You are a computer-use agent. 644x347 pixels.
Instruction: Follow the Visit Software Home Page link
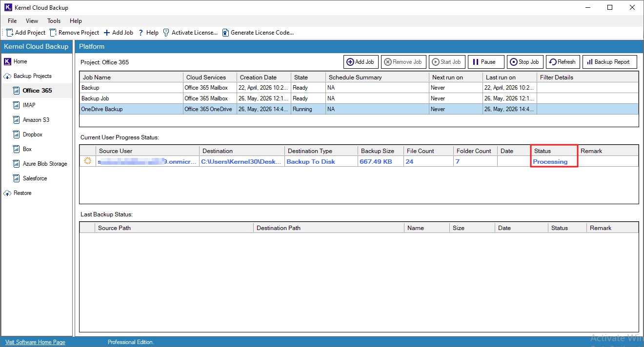coord(35,342)
